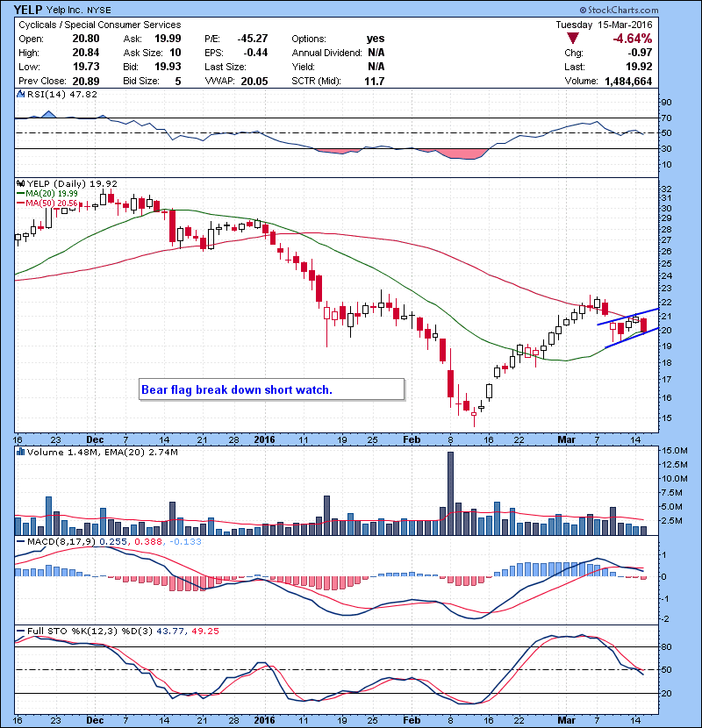This screenshot has width=702, height=728.
Task: Click the 80 level label on the stochastic axis
Action: (x=666, y=646)
